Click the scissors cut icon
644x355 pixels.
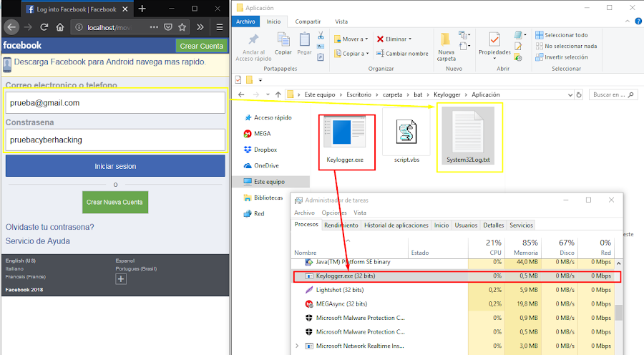tap(321, 35)
